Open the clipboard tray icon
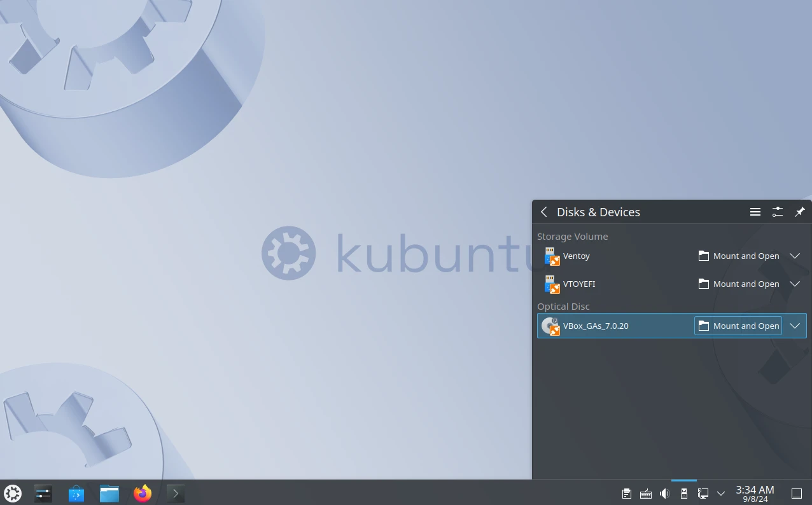 [x=627, y=494]
